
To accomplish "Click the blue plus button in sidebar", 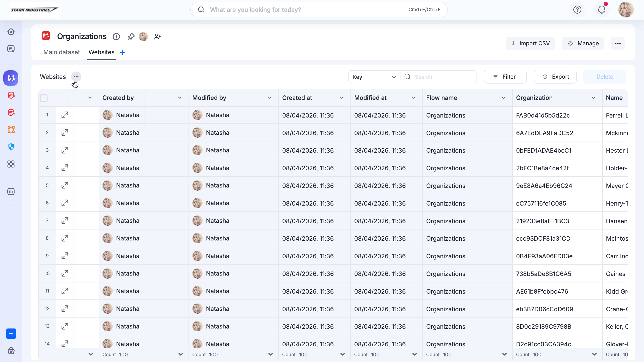I will [11, 334].
